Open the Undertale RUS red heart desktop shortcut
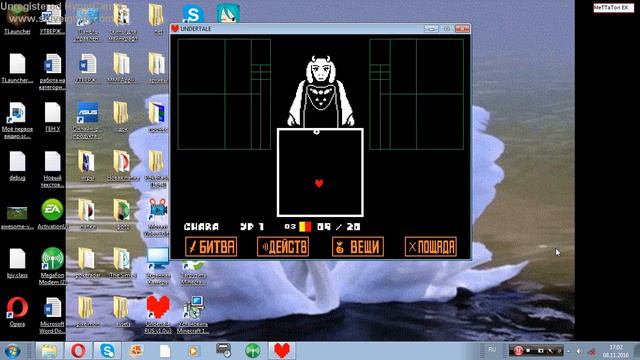This screenshot has width=640, height=360. tap(158, 314)
